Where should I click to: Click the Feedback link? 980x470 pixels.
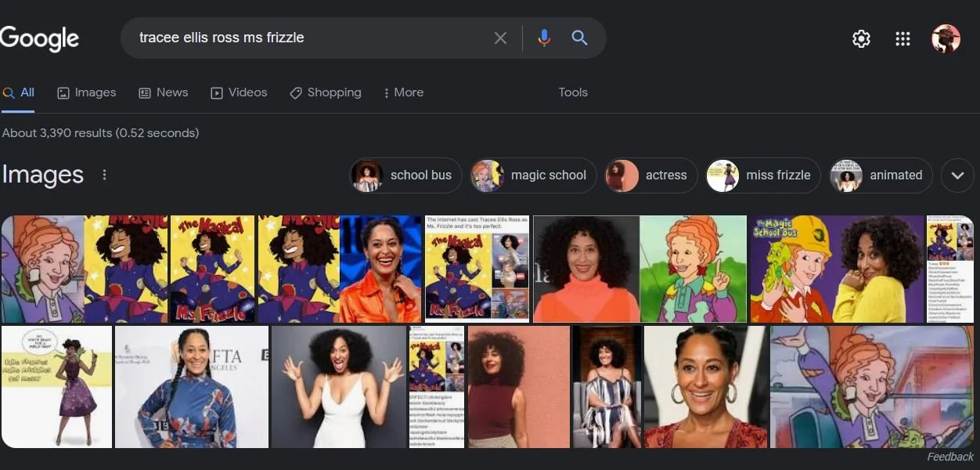point(949,456)
